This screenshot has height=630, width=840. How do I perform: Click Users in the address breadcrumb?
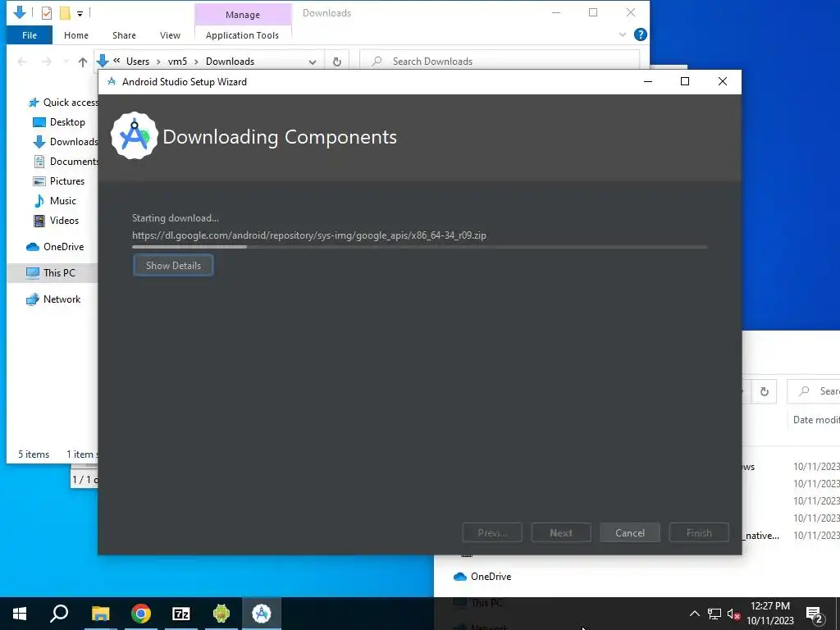click(x=138, y=61)
